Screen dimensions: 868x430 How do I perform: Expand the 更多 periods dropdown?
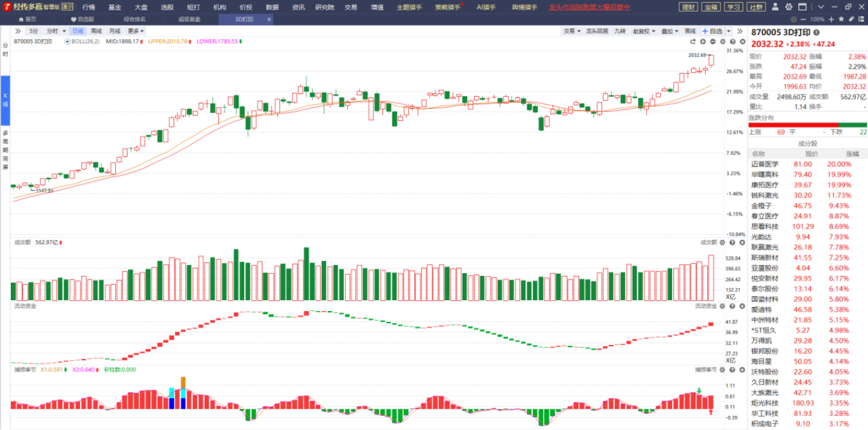[x=135, y=31]
